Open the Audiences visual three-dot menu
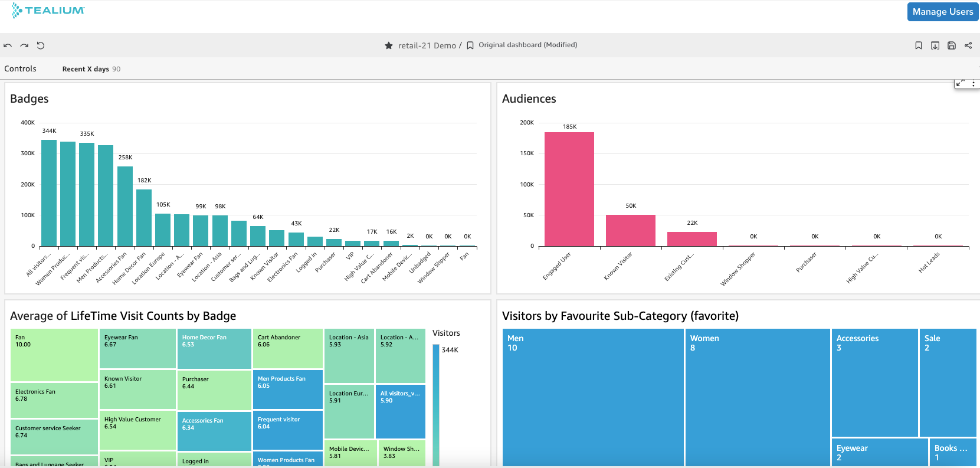Viewport: 980px width, 468px height. coord(974,83)
